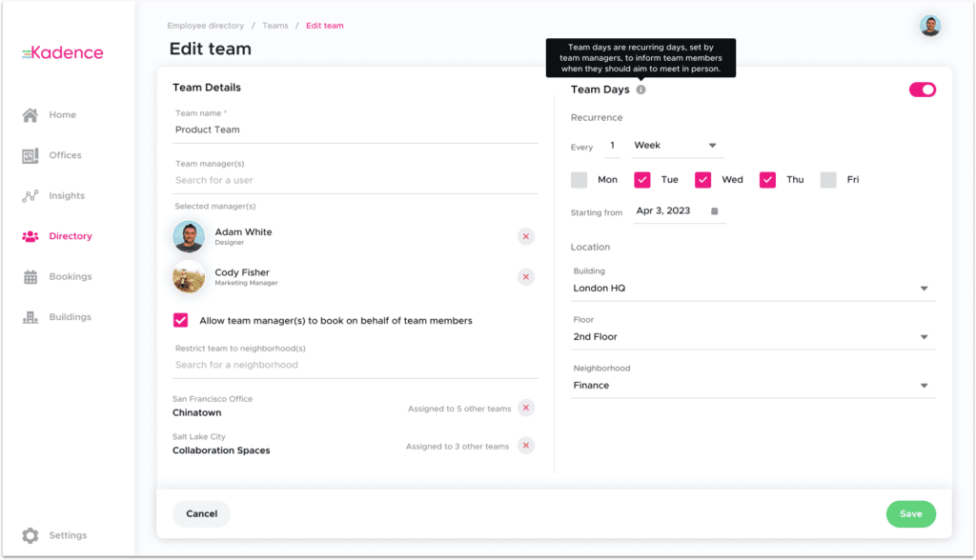Click the 'San Francisco Office' label
The image size is (976, 560).
tap(213, 399)
